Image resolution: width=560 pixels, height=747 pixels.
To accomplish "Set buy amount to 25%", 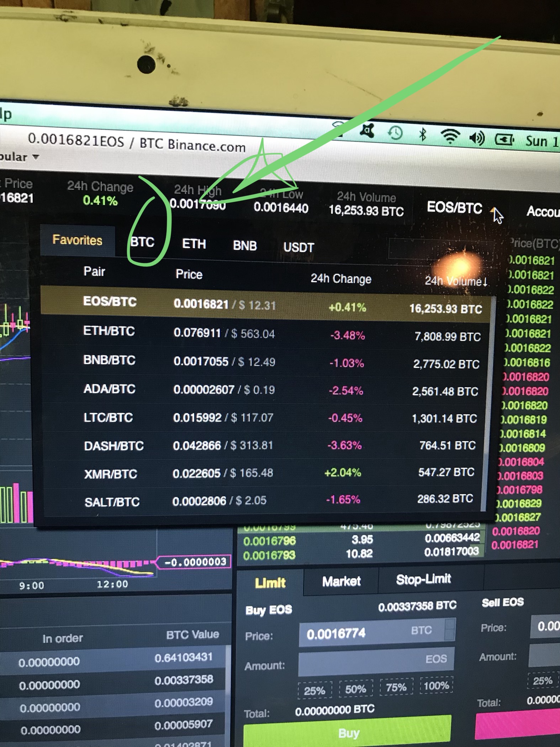I will pyautogui.click(x=315, y=690).
